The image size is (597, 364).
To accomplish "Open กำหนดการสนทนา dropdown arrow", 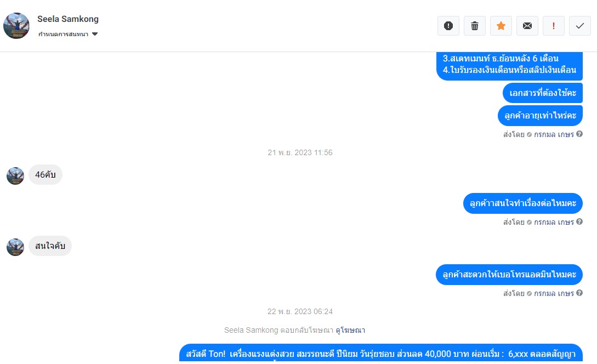I will (x=95, y=35).
